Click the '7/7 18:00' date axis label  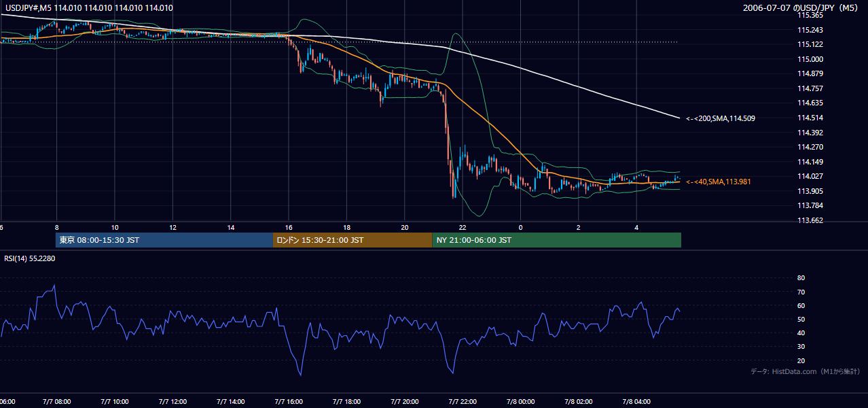pos(346,402)
